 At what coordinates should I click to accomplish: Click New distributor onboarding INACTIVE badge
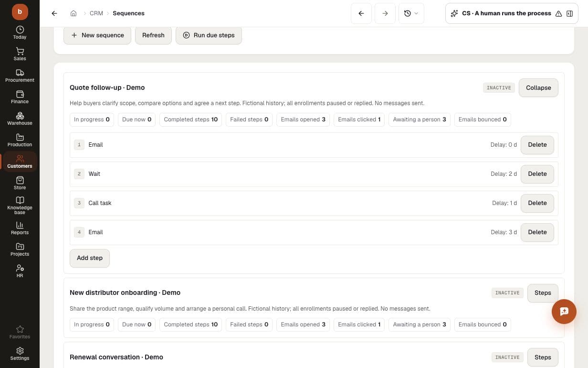[507, 293]
